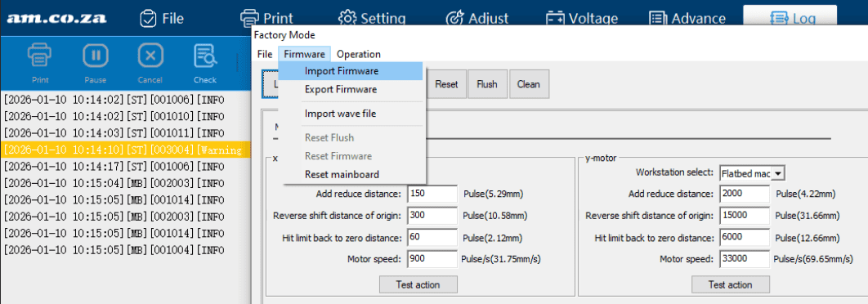The image size is (868, 304).
Task: Select log row 10:14:02 [ST][001006]
Action: pyautogui.click(x=125, y=101)
